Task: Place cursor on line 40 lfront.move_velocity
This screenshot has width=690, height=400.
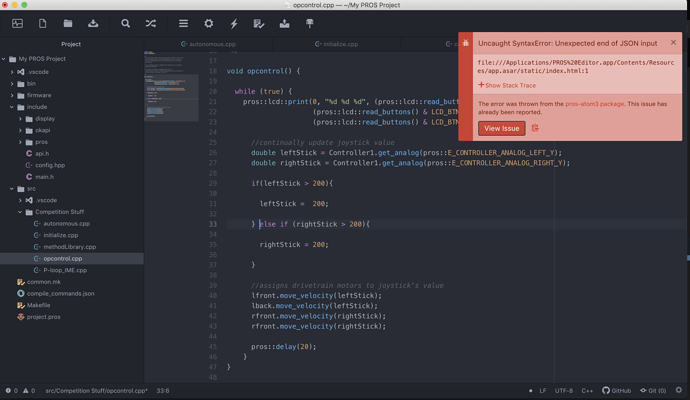Action: [x=316, y=296]
